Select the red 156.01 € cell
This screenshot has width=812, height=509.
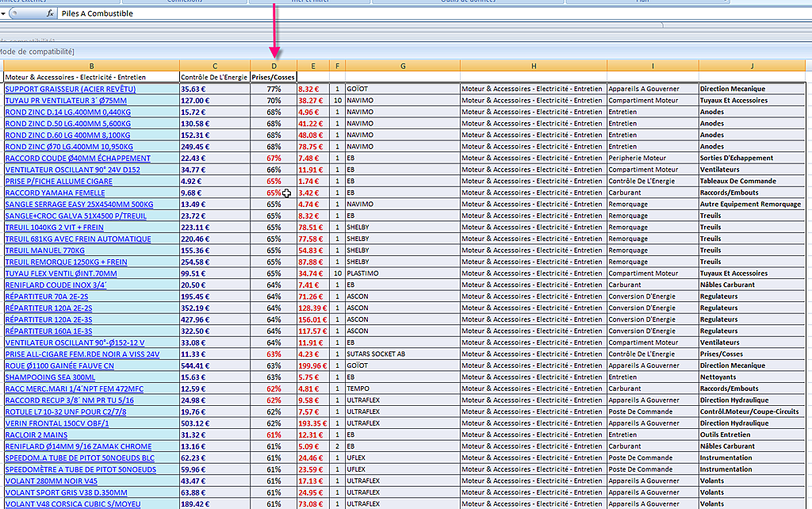(x=313, y=320)
